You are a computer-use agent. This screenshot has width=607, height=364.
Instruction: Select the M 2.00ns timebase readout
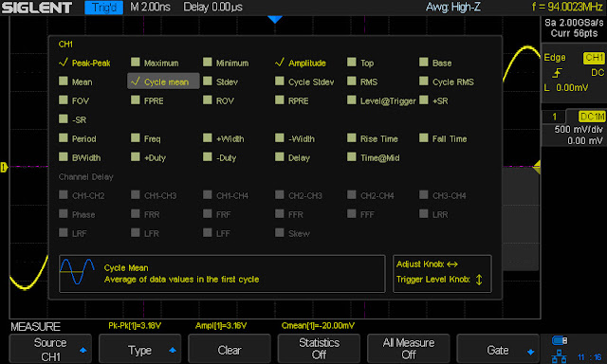tap(150, 7)
